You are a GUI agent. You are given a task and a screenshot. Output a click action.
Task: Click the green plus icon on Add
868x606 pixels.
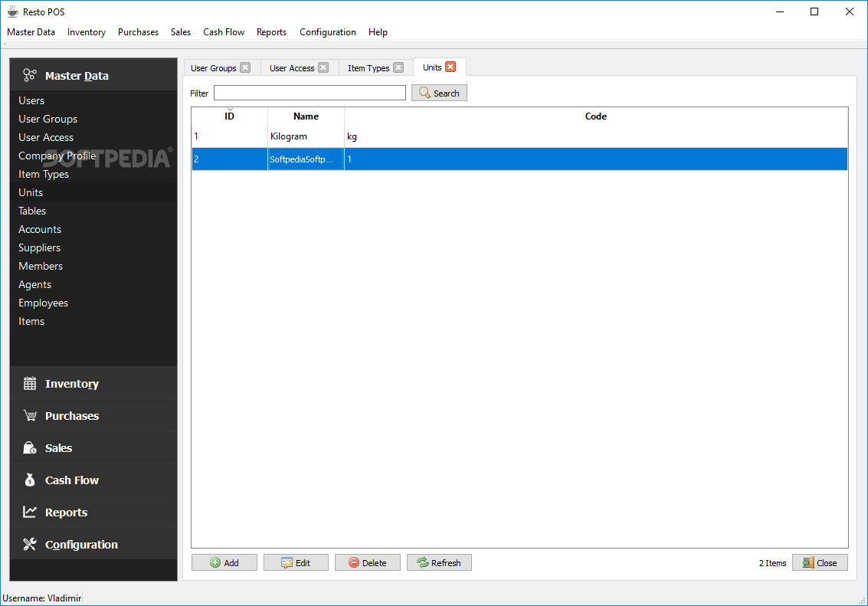click(215, 562)
